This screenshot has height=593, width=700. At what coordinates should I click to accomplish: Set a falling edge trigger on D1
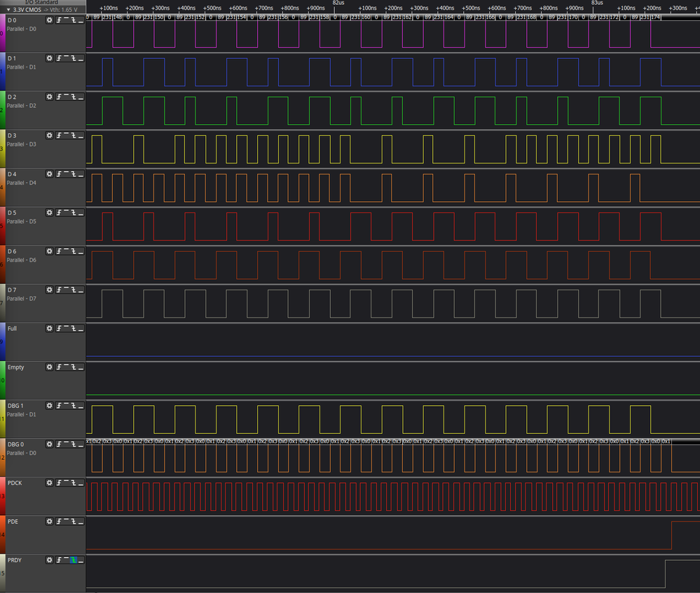point(74,59)
